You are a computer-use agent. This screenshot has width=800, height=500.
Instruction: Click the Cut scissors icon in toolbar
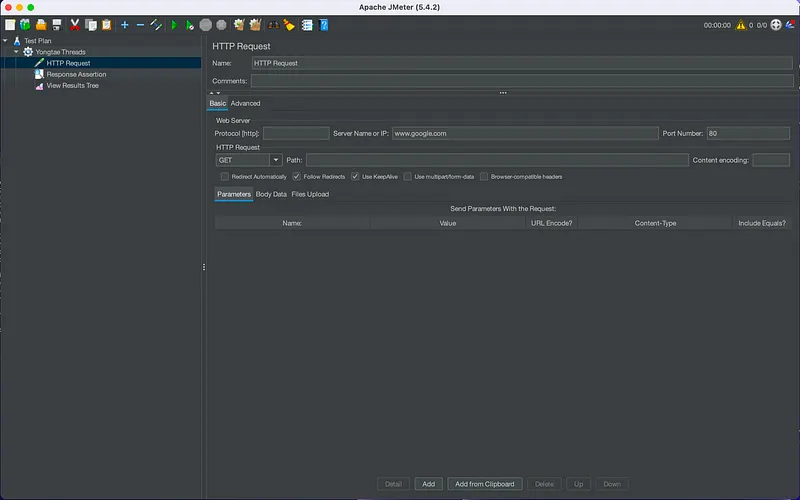pos(74,24)
